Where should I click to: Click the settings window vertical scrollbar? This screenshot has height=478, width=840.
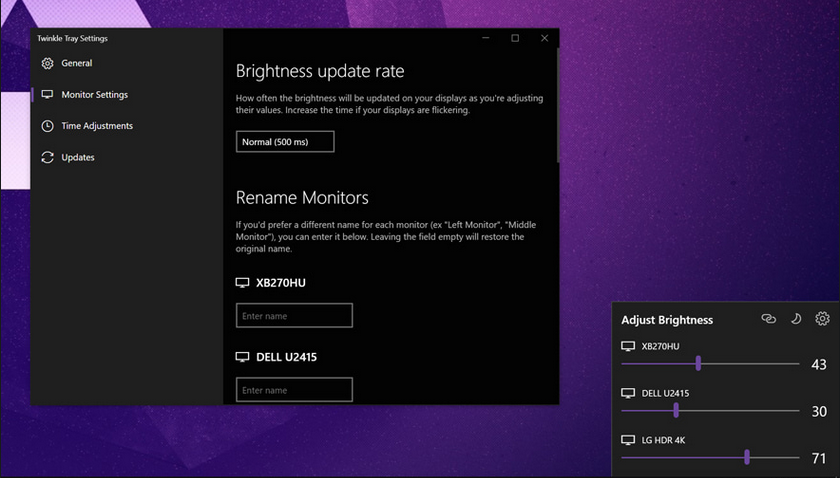pyautogui.click(x=558, y=105)
